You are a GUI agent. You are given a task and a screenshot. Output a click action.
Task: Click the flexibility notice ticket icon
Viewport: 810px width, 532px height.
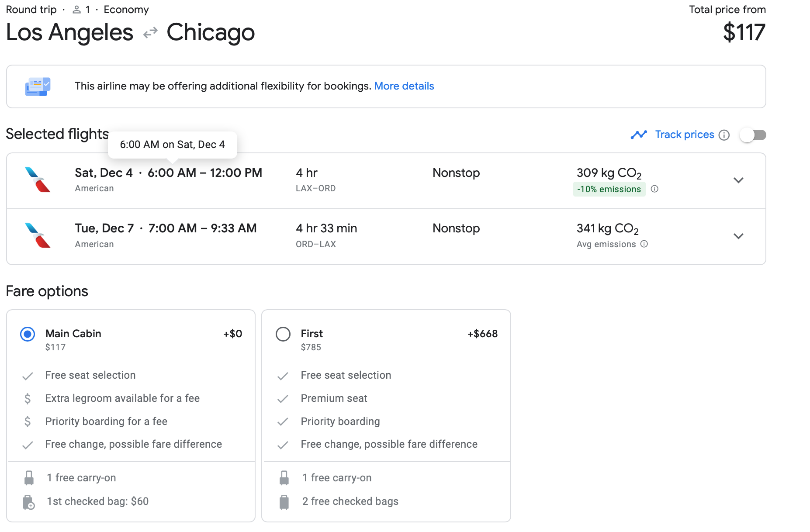point(38,86)
